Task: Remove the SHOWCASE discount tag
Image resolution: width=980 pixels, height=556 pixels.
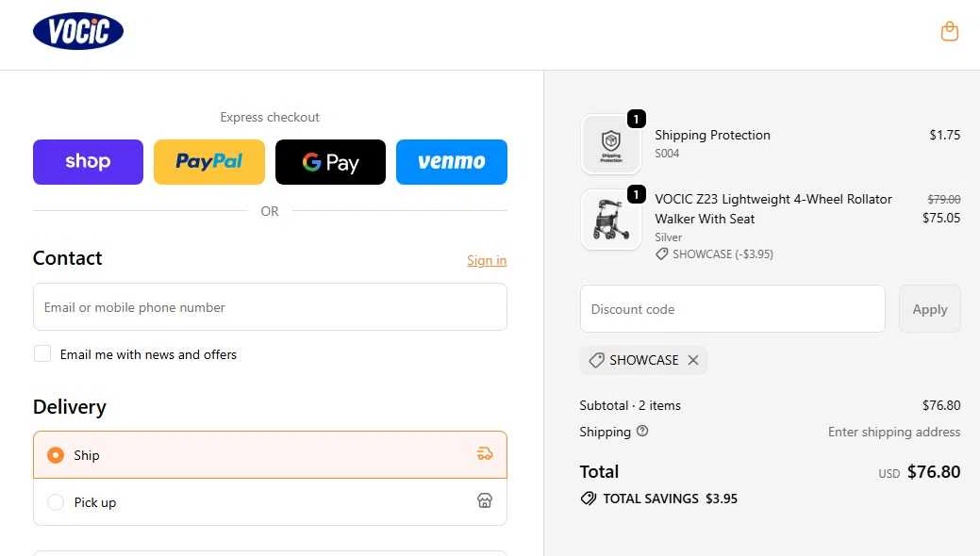Action: click(x=693, y=360)
